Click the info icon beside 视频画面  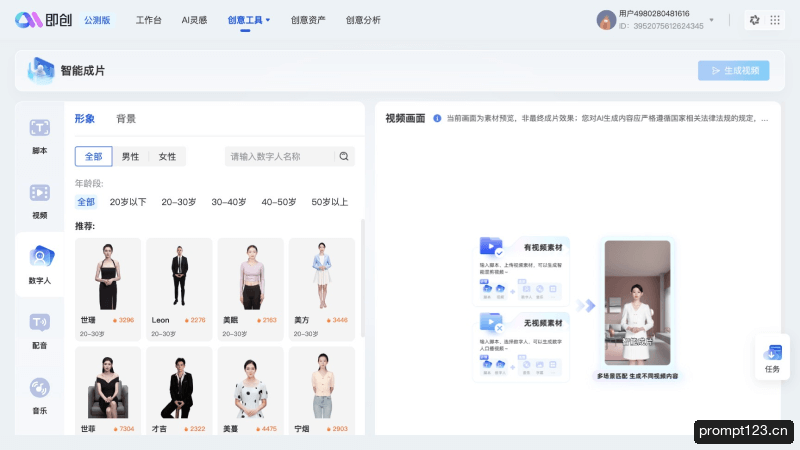437,118
